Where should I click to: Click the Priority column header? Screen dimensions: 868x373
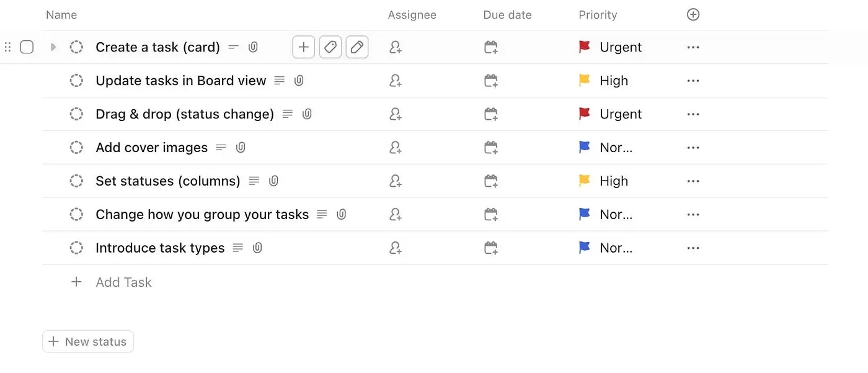click(598, 15)
